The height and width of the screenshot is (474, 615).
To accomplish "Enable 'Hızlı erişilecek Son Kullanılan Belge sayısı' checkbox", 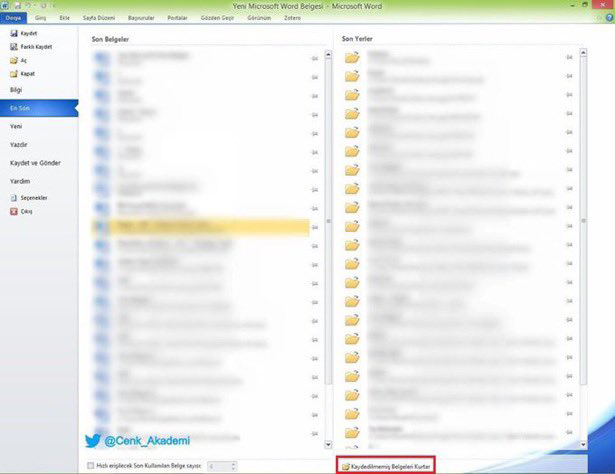I will pyautogui.click(x=90, y=466).
